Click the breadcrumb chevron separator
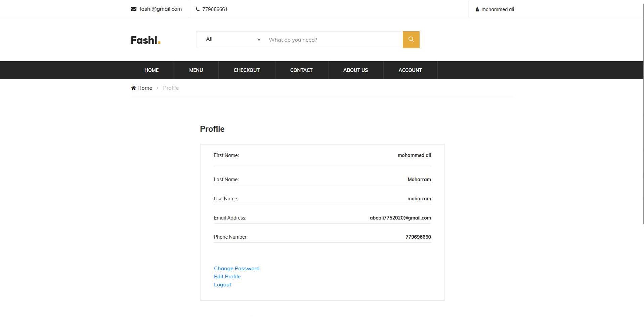Image resolution: width=644 pixels, height=317 pixels. 157,88
